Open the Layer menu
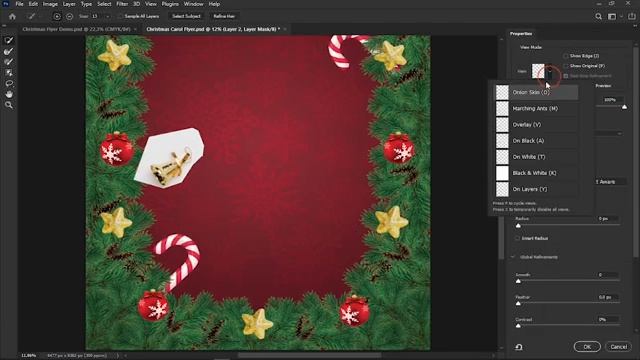The image size is (640, 360). coord(69,4)
